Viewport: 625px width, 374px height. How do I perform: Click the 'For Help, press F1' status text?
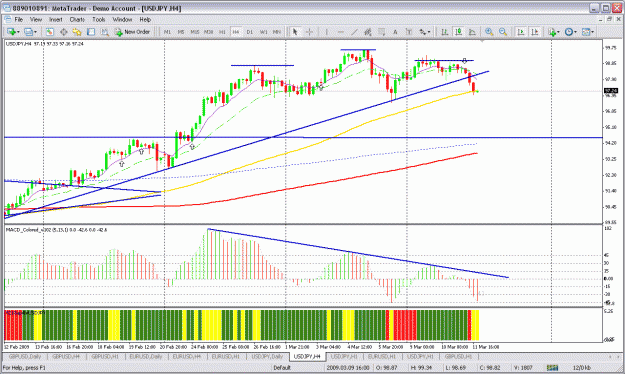click(24, 368)
